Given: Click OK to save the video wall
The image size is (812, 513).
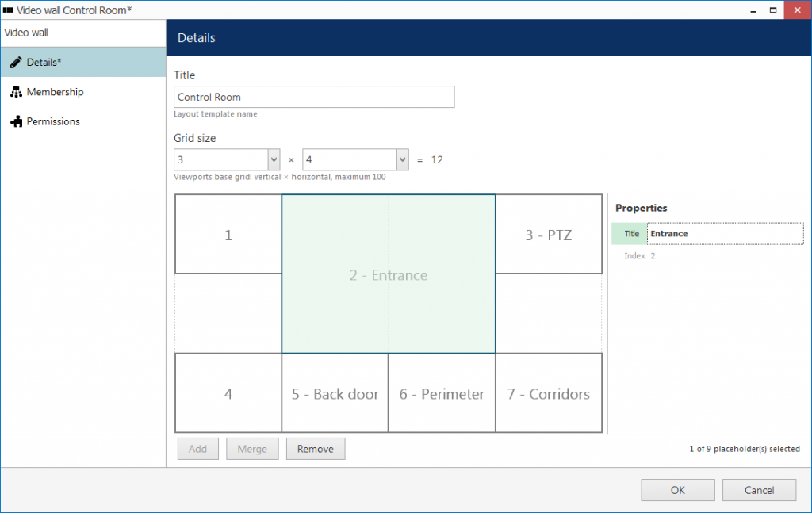Looking at the screenshot, I should tap(678, 490).
